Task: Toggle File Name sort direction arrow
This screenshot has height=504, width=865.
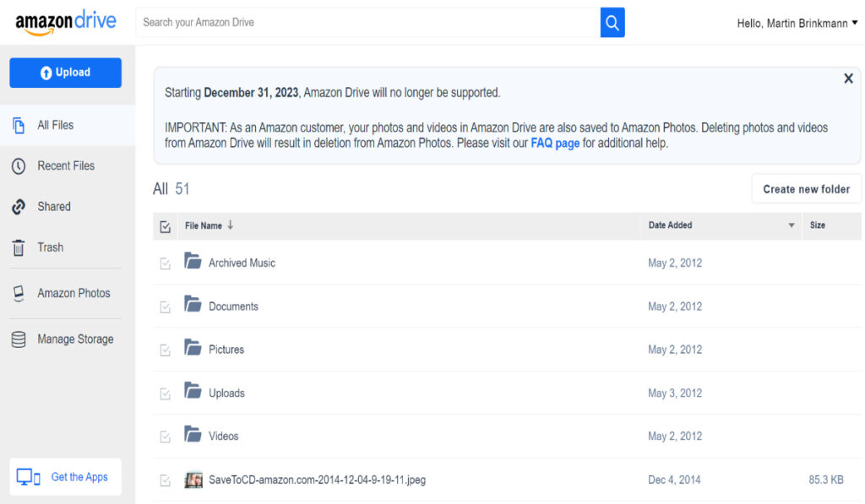Action: coord(230,225)
